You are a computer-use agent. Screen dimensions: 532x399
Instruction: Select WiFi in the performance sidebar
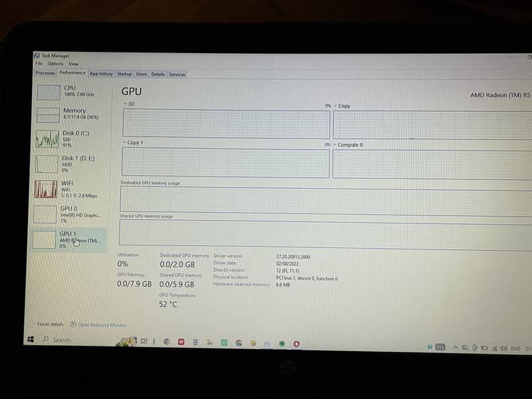pos(70,189)
